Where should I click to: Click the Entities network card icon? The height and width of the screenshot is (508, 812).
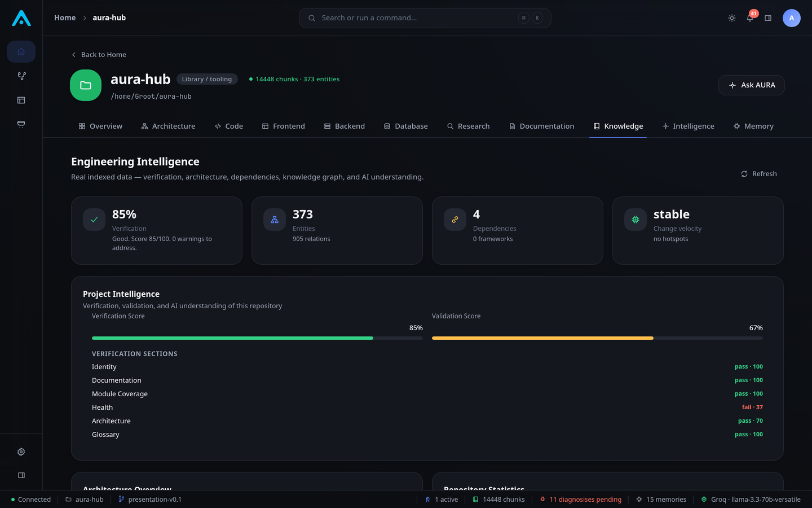275,220
